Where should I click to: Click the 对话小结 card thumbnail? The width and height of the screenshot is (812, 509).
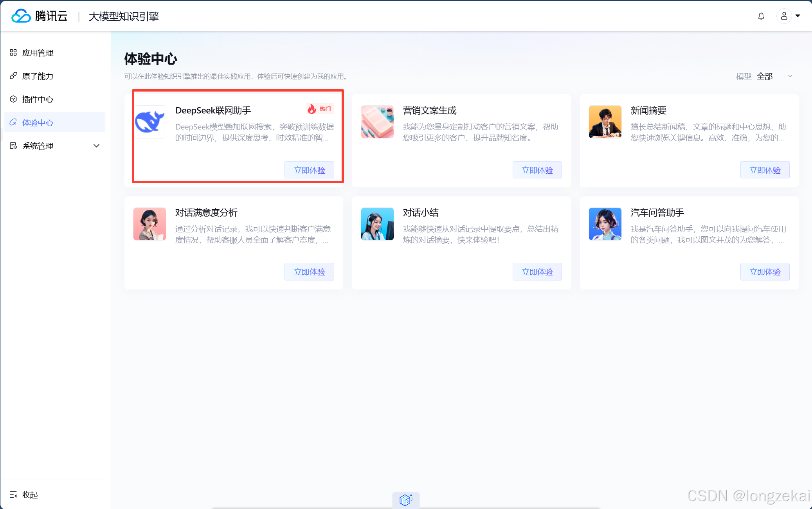377,224
